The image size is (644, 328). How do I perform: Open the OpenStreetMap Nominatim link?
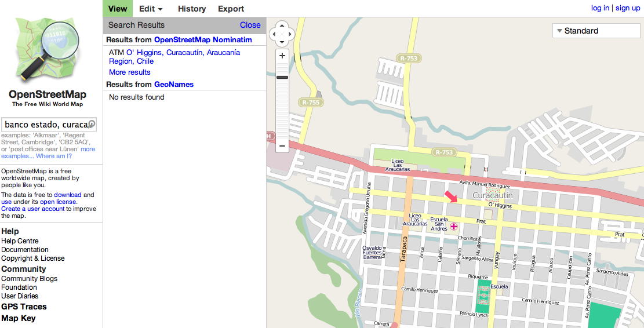coord(203,40)
